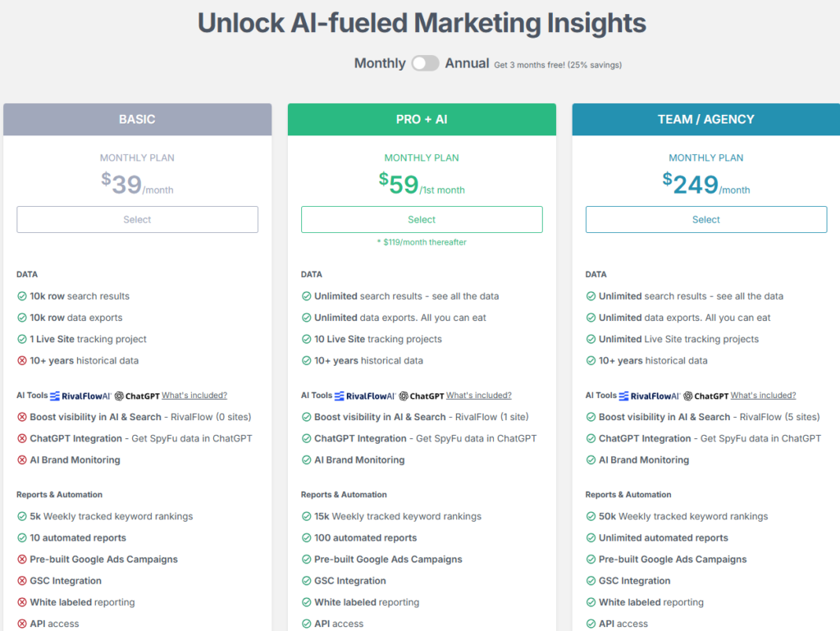Click red X icon beside Basic API access
The width and height of the screenshot is (840, 631).
[x=22, y=624]
